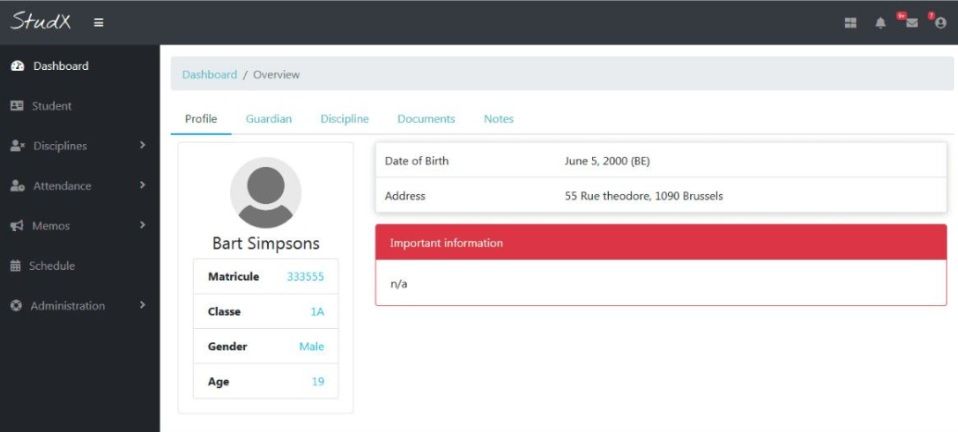This screenshot has width=958, height=432.
Task: Click the Dashboard gauge icon
Action: pyautogui.click(x=17, y=66)
